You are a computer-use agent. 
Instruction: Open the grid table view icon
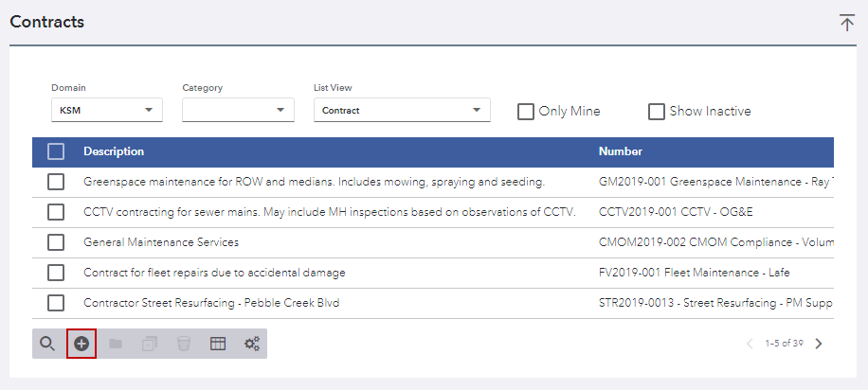click(x=218, y=344)
